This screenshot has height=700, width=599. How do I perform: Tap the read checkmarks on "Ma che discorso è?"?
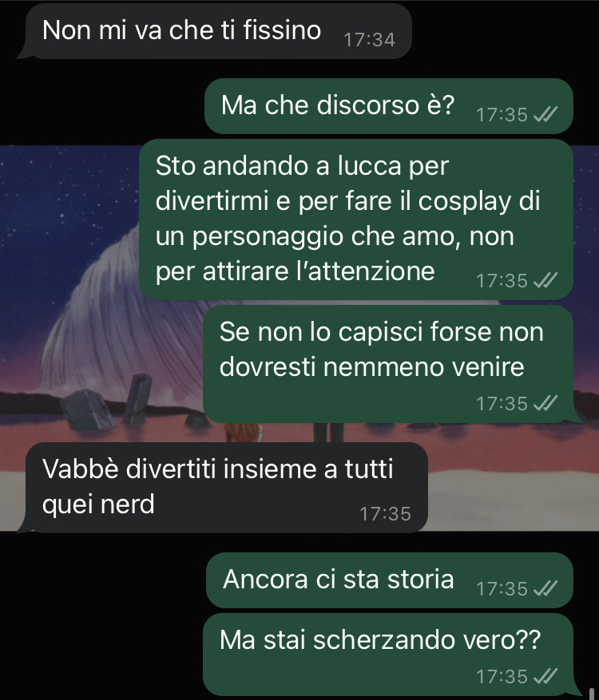545,115
